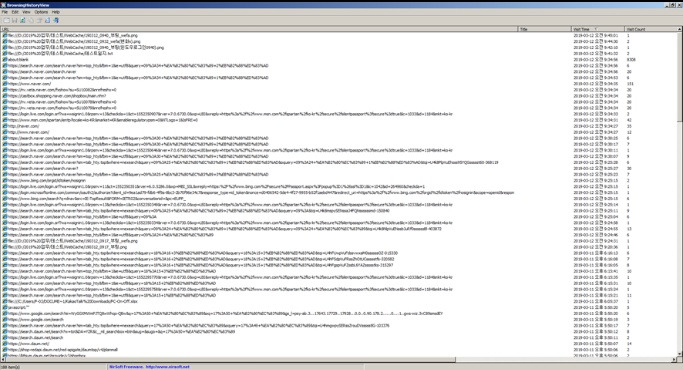Select the login.microsoftonline.com oauth2 URL entry
Viewport: 683px width, 370px height.
(x=261, y=193)
